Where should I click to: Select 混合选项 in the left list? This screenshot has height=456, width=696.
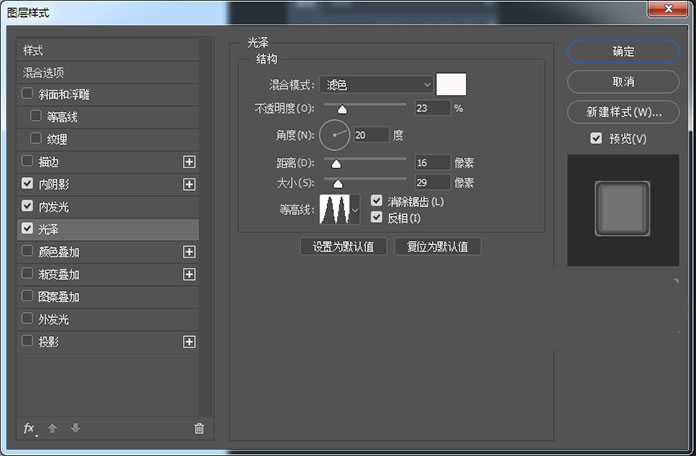[x=44, y=73]
